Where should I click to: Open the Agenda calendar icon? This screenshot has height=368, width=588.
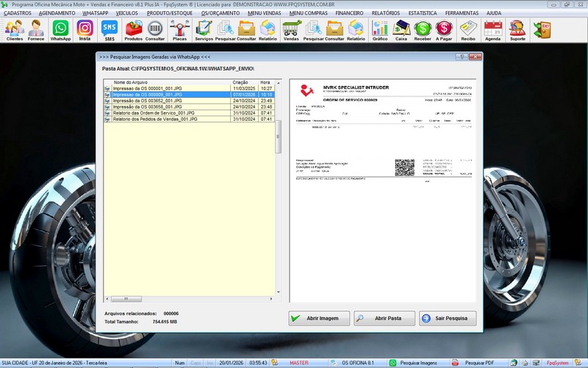492,30
